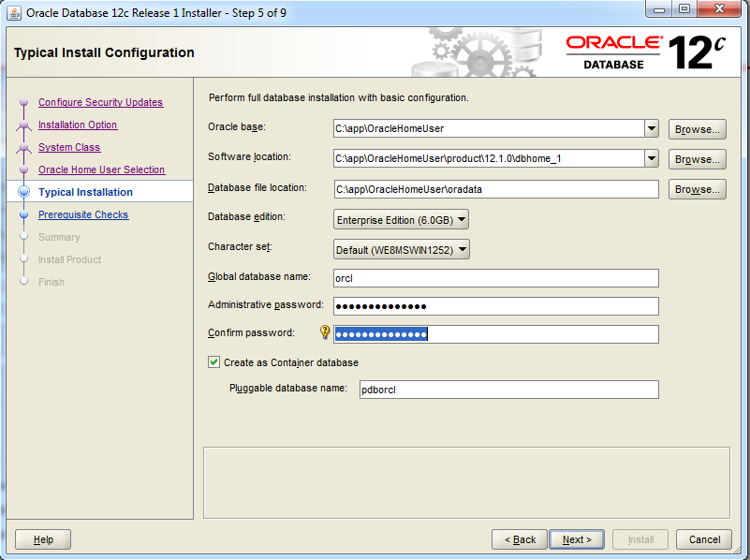
Task: Click the Finish step label
Action: tap(51, 282)
